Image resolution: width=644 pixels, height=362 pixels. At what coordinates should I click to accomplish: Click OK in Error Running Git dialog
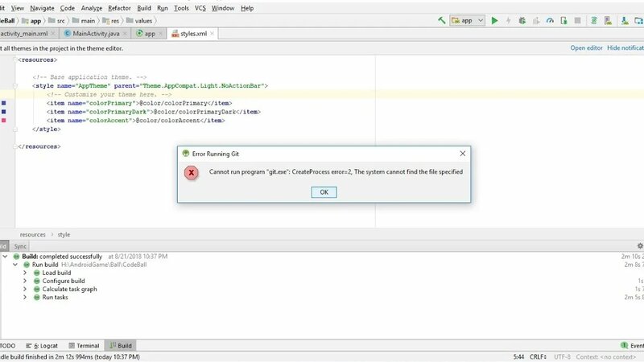tap(324, 192)
